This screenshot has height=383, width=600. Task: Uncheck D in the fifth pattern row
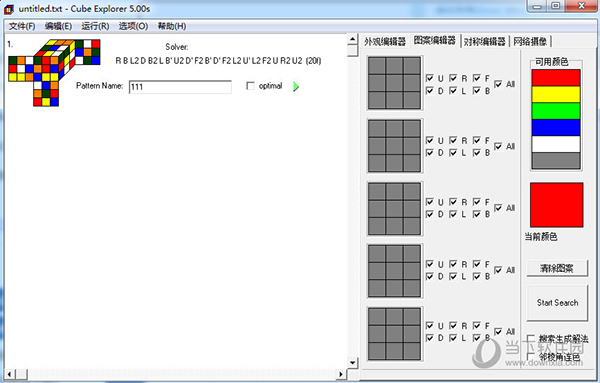[x=430, y=338]
